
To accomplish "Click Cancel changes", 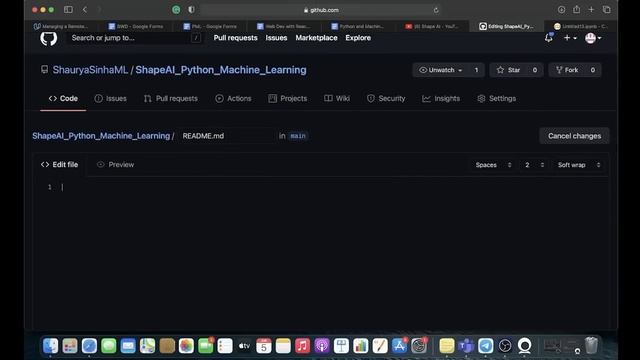I will tap(574, 136).
